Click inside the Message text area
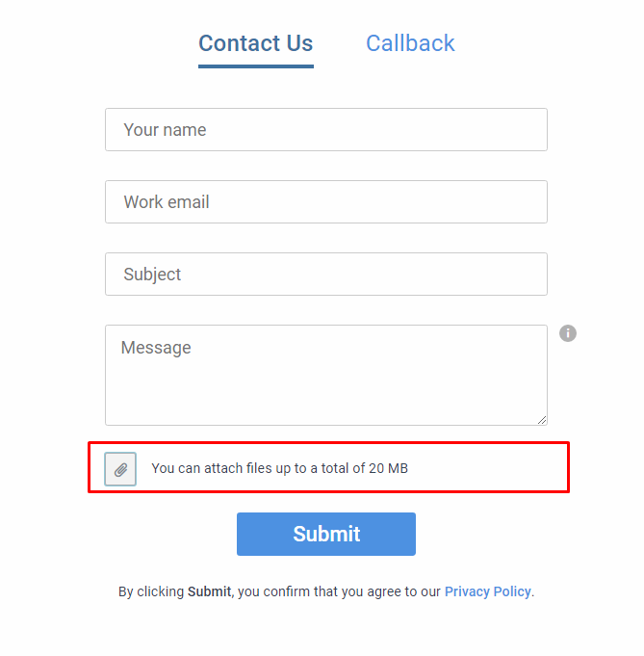This screenshot has width=644, height=656. point(326,375)
